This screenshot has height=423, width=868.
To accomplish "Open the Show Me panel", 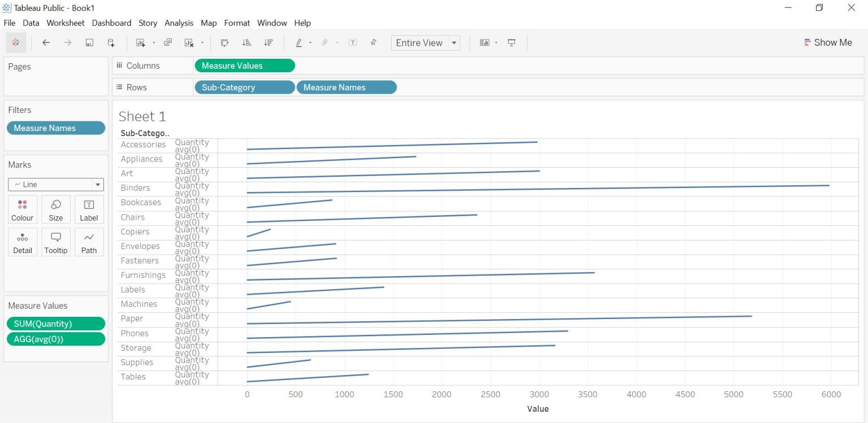I will tap(828, 42).
